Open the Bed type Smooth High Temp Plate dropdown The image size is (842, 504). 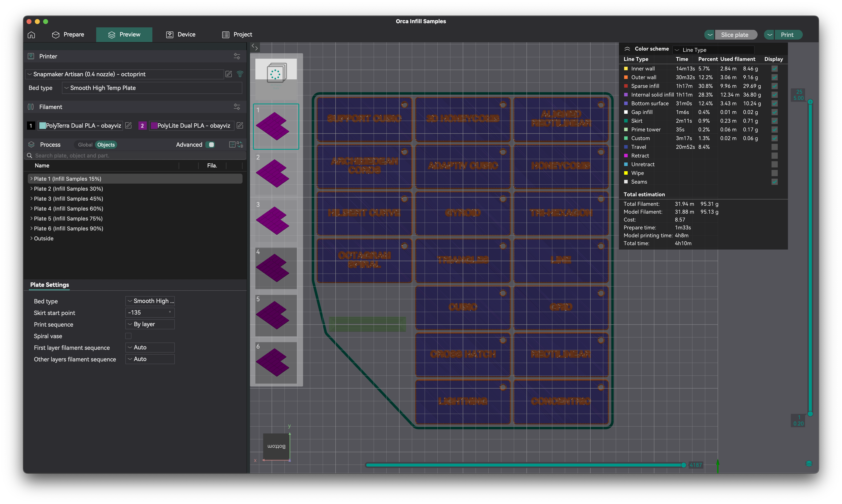coord(152,88)
